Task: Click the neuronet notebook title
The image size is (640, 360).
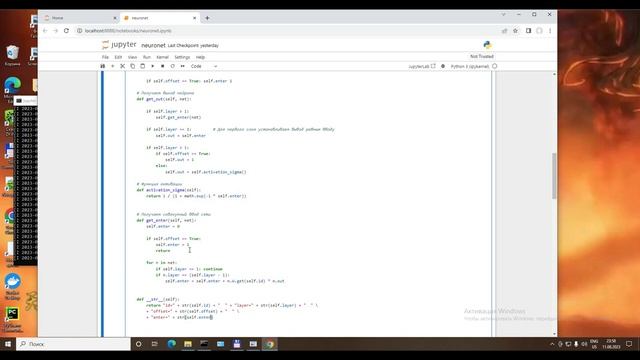Action: [153, 45]
